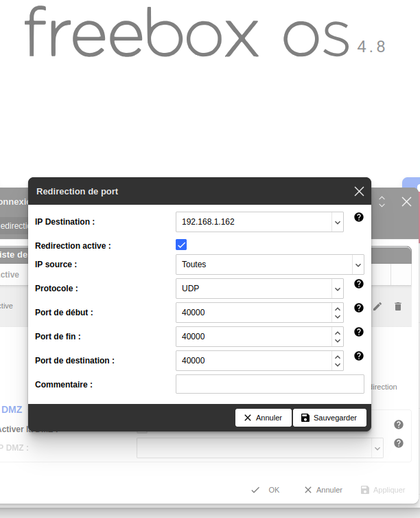Image resolution: width=420 pixels, height=518 pixels.
Task: Focus the IP Destination field 192.168.1.162
Action: pos(254,222)
